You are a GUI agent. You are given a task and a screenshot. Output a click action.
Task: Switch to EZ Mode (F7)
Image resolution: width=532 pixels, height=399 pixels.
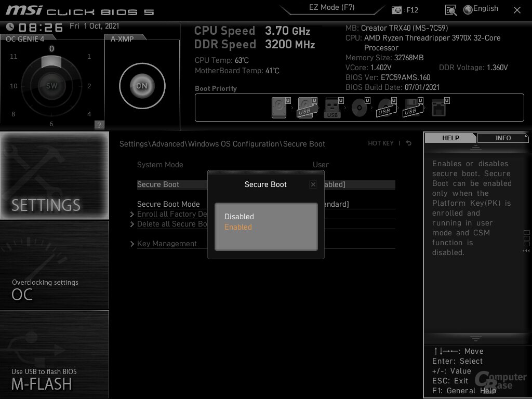pos(332,7)
